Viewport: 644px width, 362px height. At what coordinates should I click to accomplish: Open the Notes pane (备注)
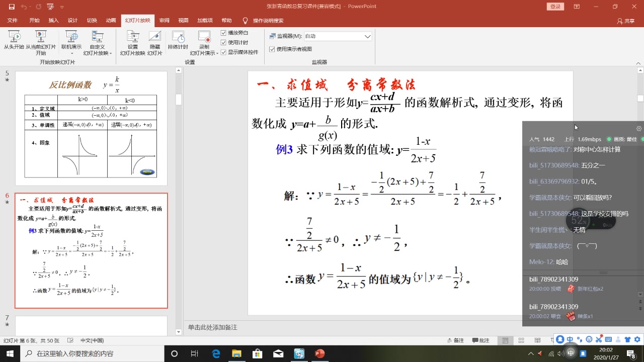pyautogui.click(x=456, y=340)
